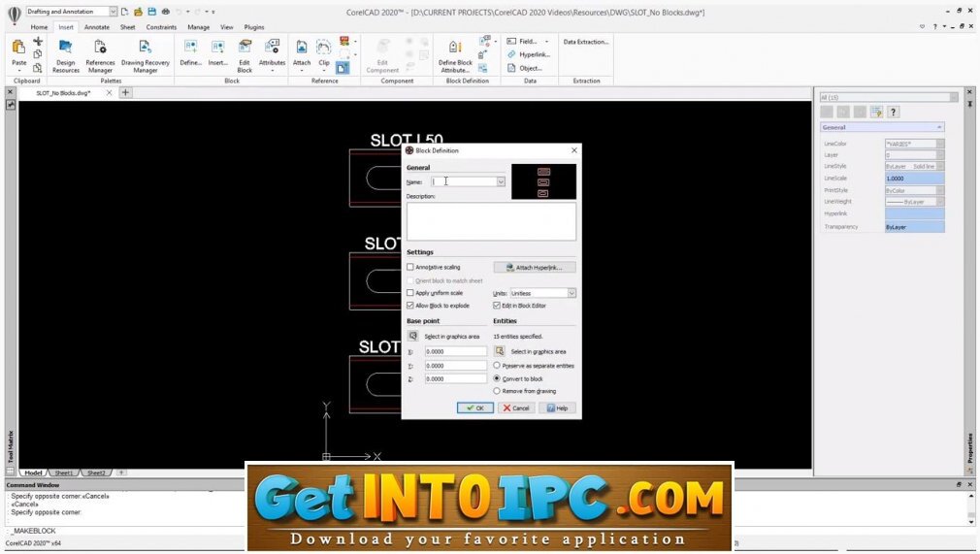The width and height of the screenshot is (980, 554).
Task: Click the Paste icon in Clipboard group
Action: point(18,48)
